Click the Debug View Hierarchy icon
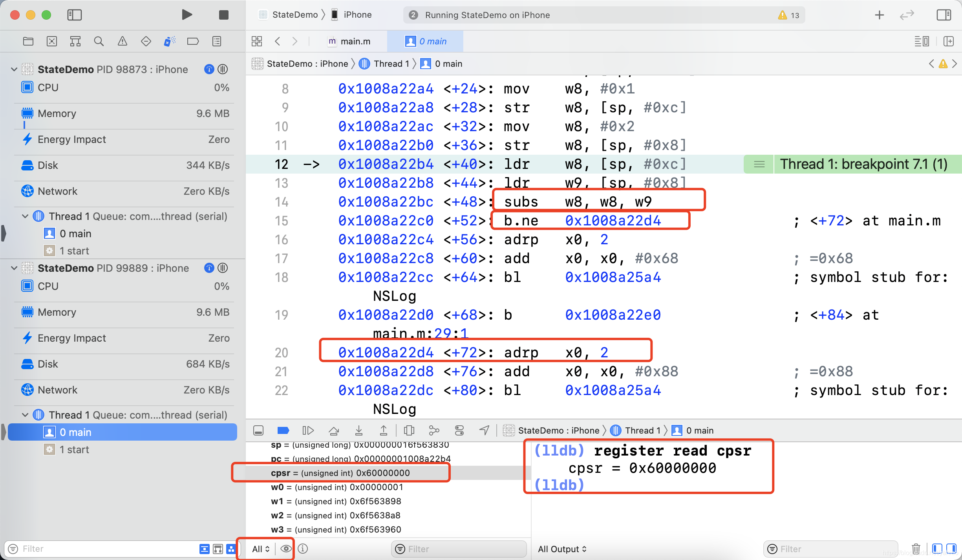 click(409, 431)
